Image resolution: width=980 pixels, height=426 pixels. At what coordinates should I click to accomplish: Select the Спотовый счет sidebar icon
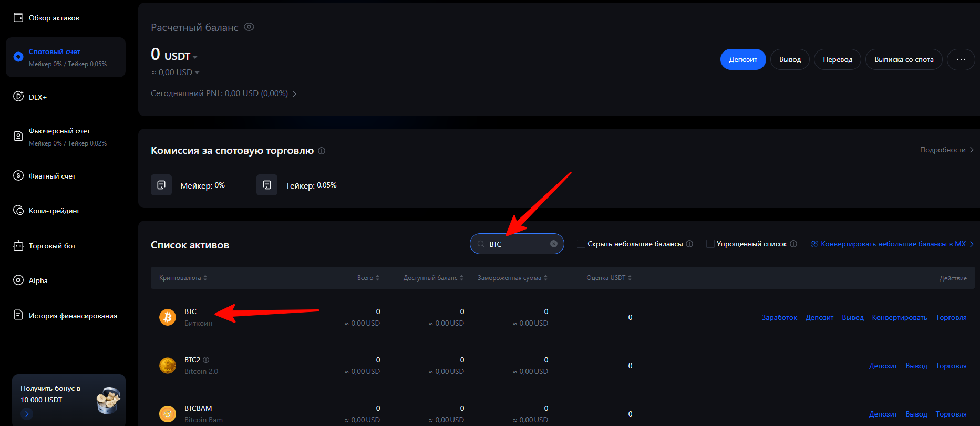tap(18, 57)
